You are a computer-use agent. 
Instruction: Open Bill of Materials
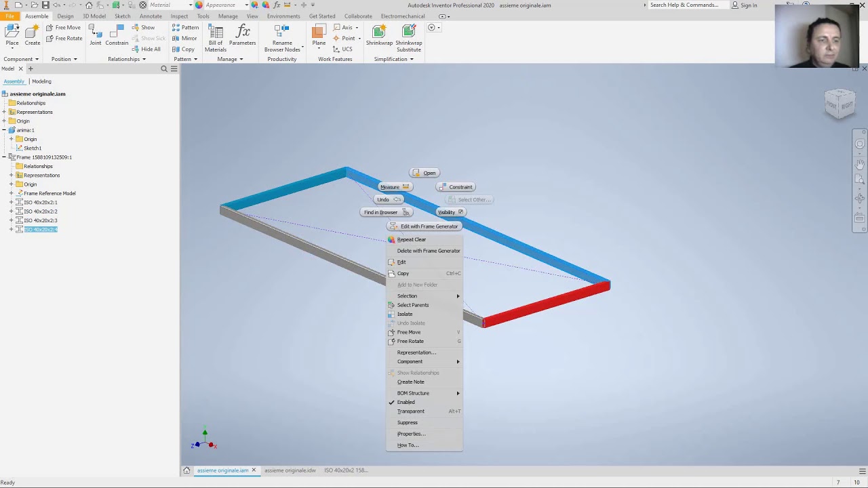click(x=216, y=37)
